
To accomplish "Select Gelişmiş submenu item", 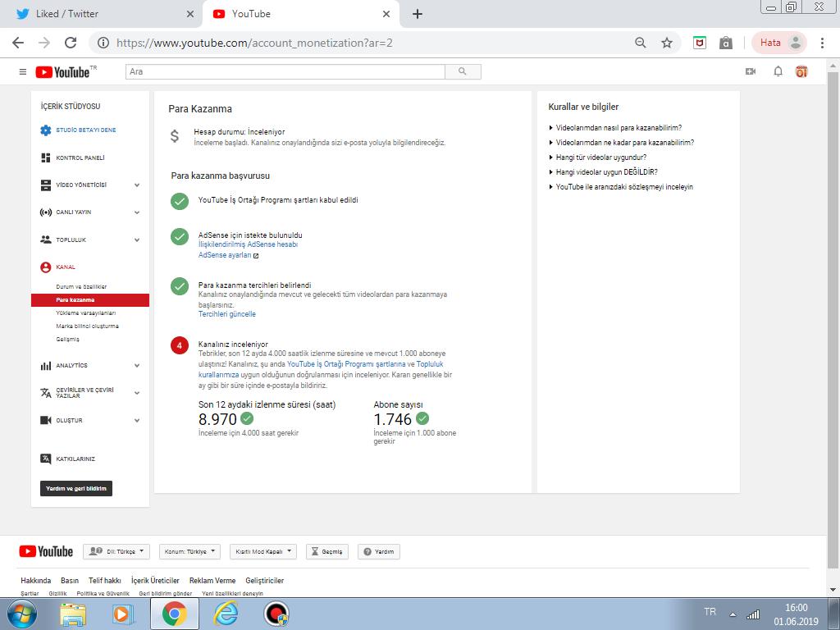I will (67, 339).
